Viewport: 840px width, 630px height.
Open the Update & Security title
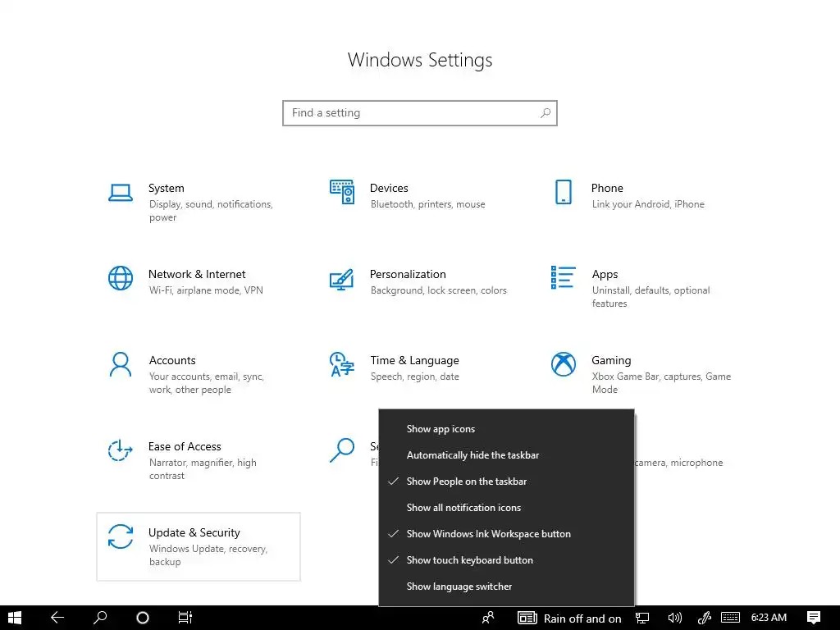[194, 533]
